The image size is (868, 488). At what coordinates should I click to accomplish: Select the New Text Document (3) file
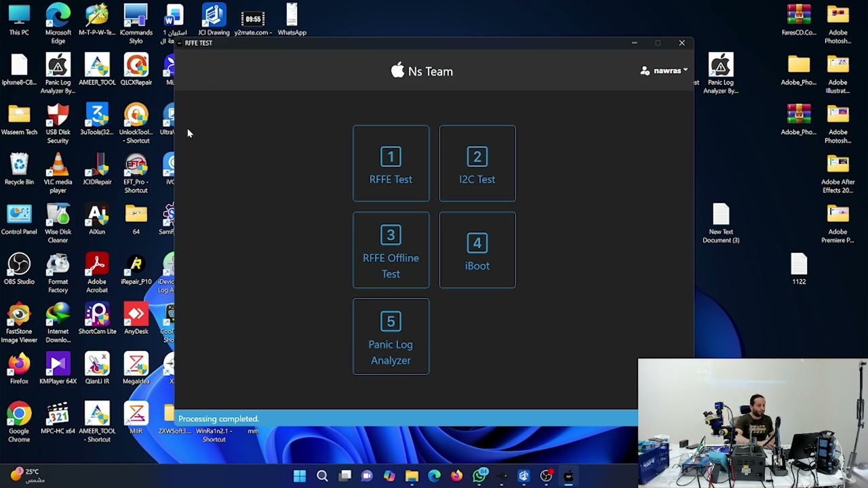point(721,223)
